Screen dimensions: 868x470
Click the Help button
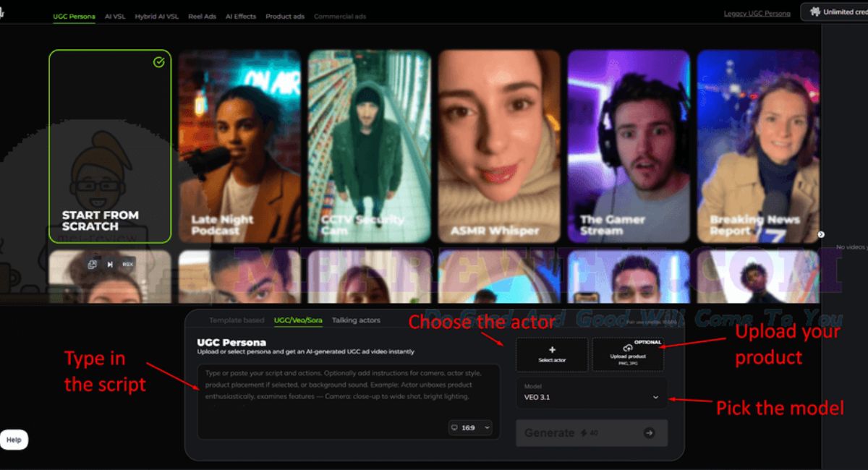[14, 440]
